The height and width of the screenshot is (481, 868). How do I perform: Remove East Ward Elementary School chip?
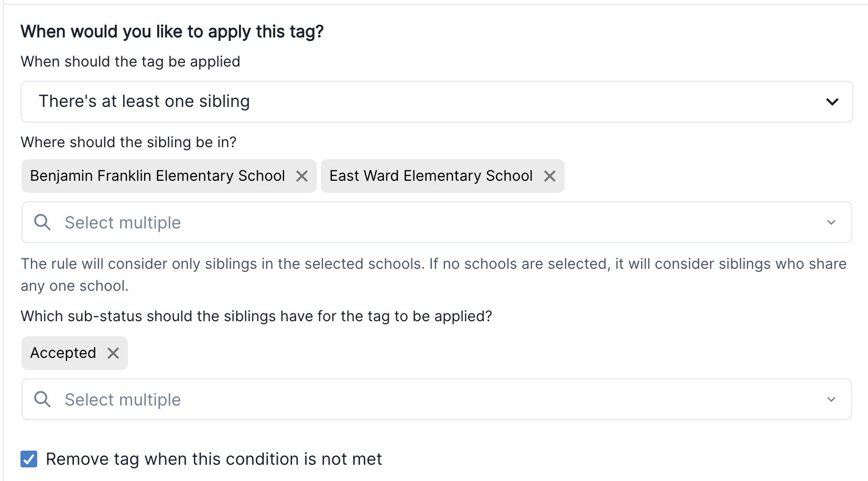click(549, 176)
